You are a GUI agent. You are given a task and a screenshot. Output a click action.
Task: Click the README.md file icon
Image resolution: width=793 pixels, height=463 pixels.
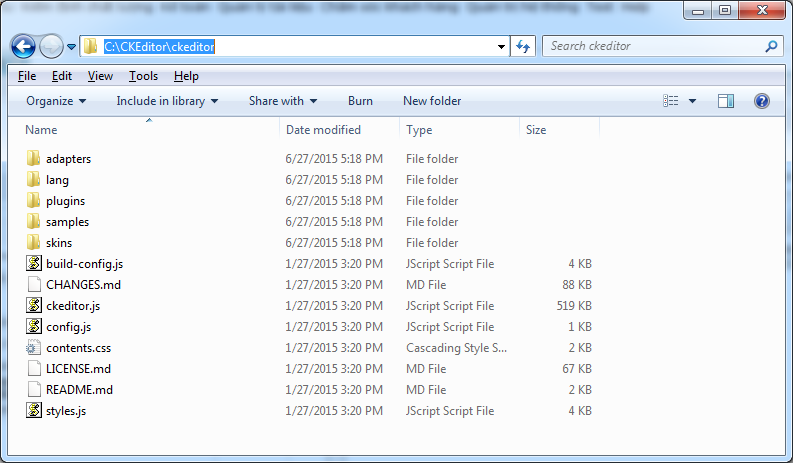click(34, 390)
